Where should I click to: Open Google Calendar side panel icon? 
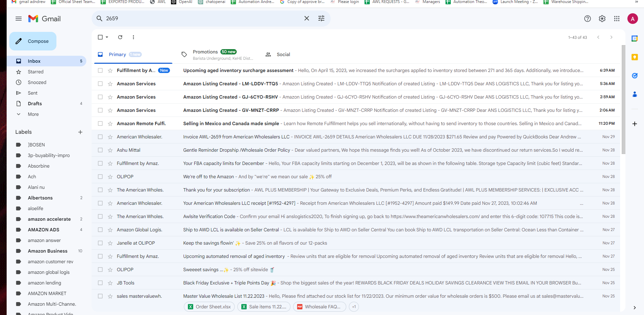pyautogui.click(x=635, y=39)
